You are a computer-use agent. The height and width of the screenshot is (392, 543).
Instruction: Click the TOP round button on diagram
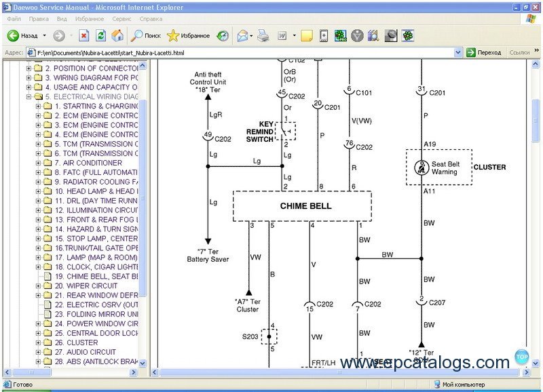(521, 357)
